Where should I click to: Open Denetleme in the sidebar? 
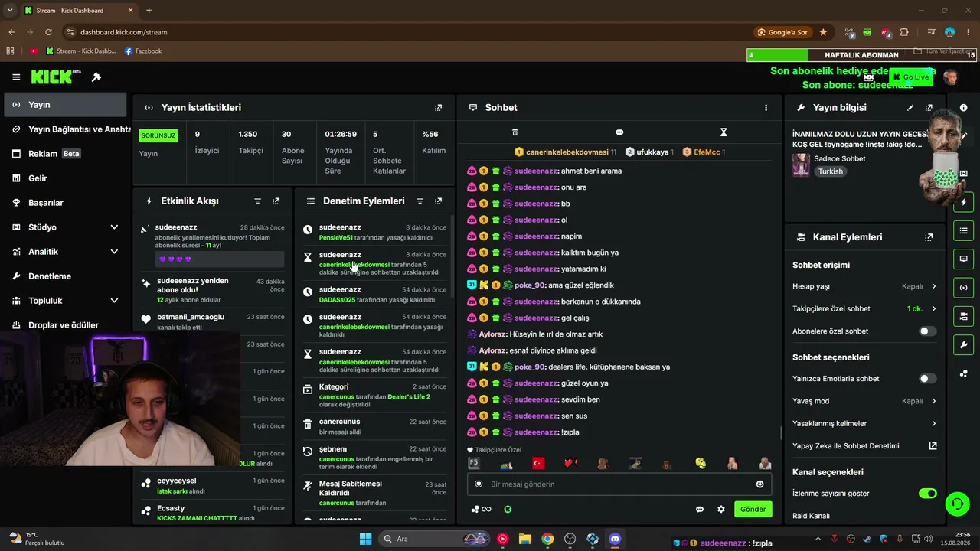tap(65, 276)
